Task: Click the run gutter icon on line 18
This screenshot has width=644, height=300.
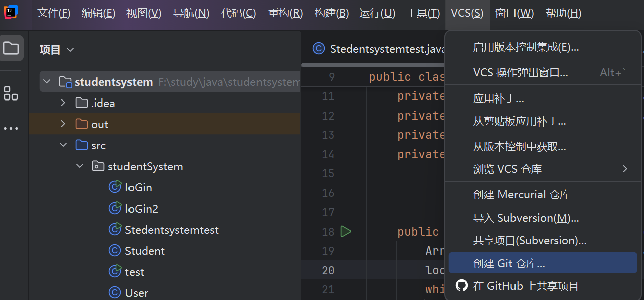Action: (x=346, y=232)
